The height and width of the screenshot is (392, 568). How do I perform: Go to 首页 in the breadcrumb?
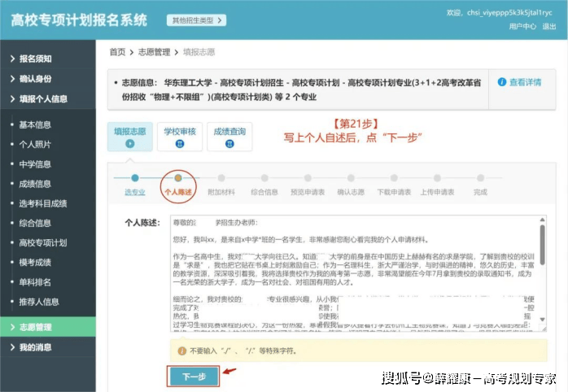pyautogui.click(x=117, y=52)
